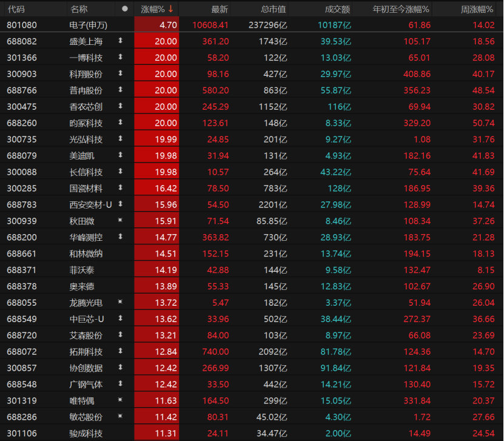Click the marker icon beside 西安奕材-U
Screen dimensions: 504x441
coord(120,204)
